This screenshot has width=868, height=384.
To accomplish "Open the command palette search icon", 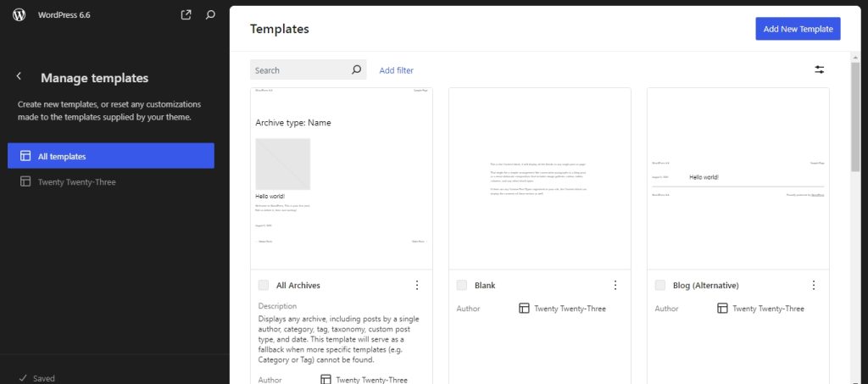I will pyautogui.click(x=210, y=15).
